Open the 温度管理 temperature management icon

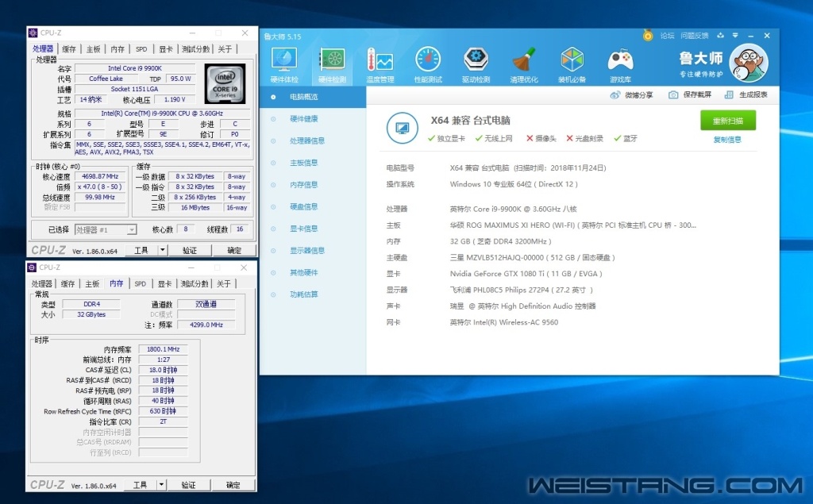point(380,65)
